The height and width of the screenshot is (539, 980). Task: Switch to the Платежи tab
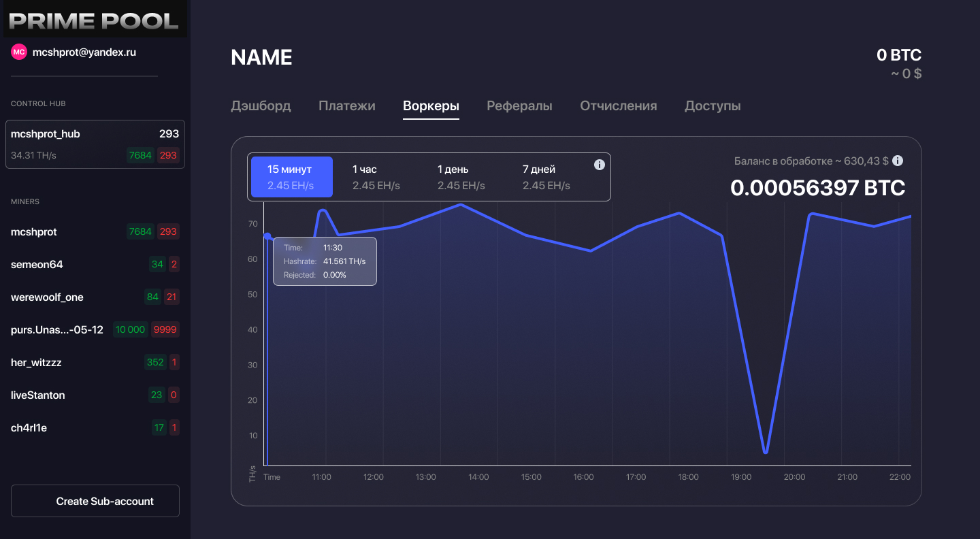coord(346,105)
